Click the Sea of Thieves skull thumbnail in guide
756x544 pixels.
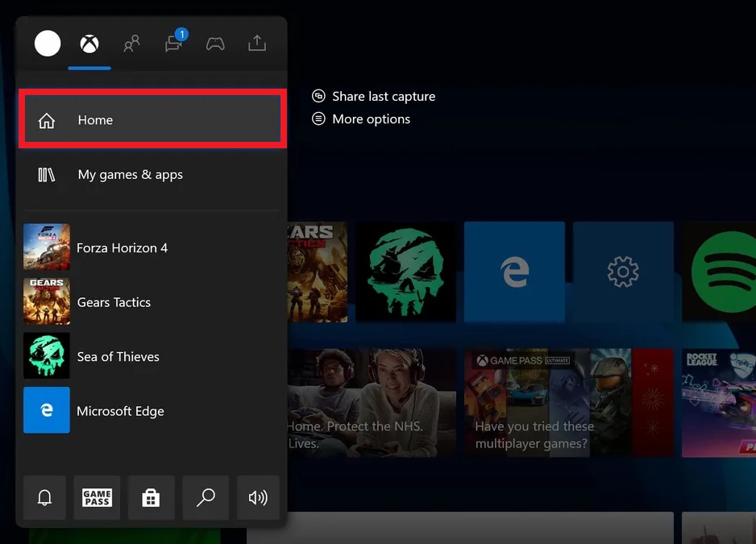click(x=47, y=356)
